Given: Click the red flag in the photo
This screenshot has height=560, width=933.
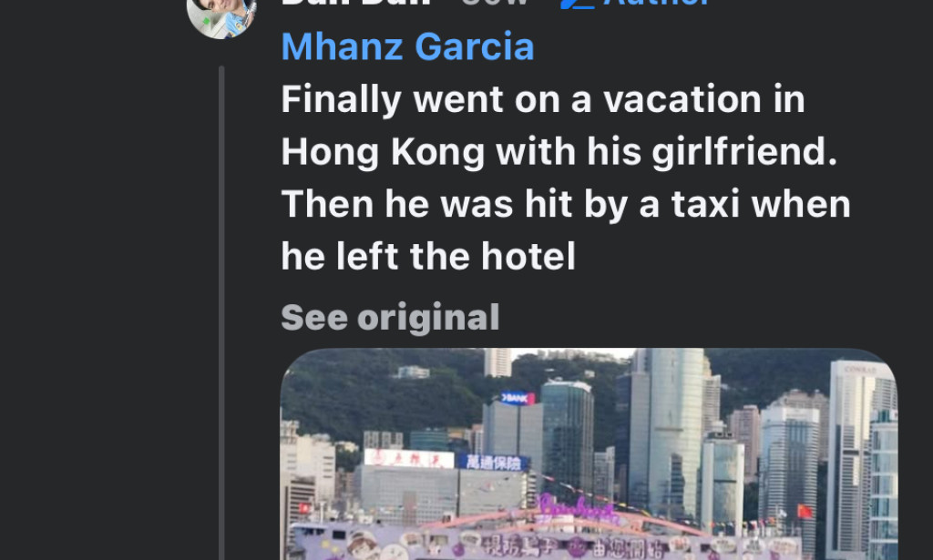Looking at the screenshot, I should tap(804, 511).
